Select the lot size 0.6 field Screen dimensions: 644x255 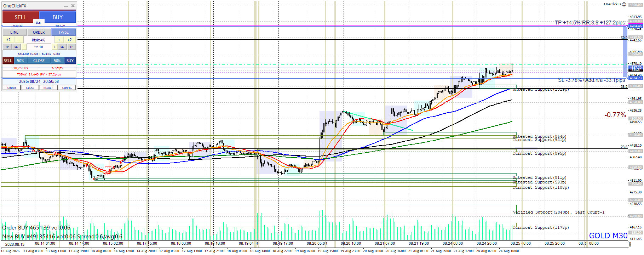click(38, 23)
